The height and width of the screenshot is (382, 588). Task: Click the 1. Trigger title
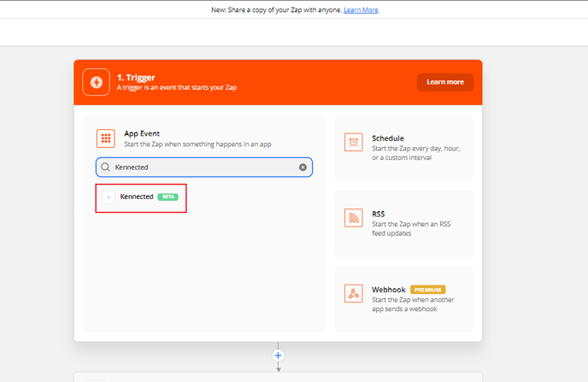tap(136, 78)
